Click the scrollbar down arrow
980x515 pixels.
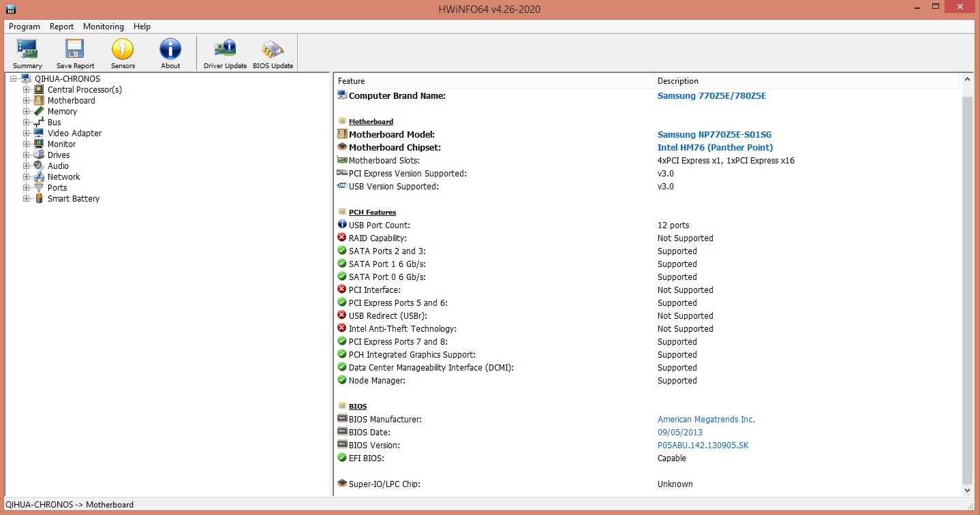pos(968,490)
